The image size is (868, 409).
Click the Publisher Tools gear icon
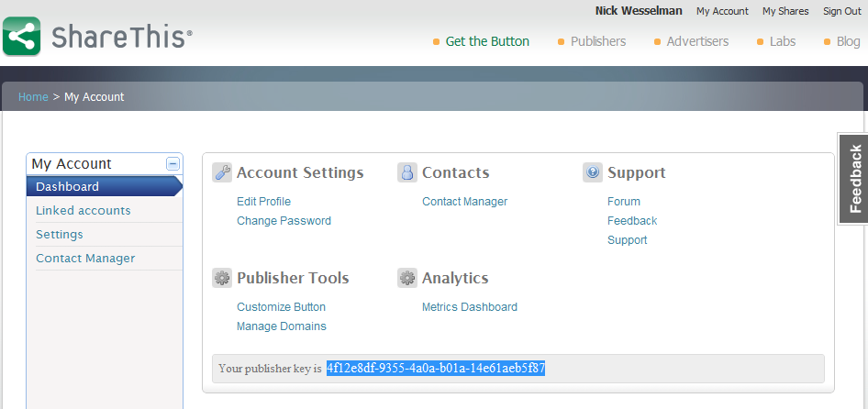click(222, 278)
